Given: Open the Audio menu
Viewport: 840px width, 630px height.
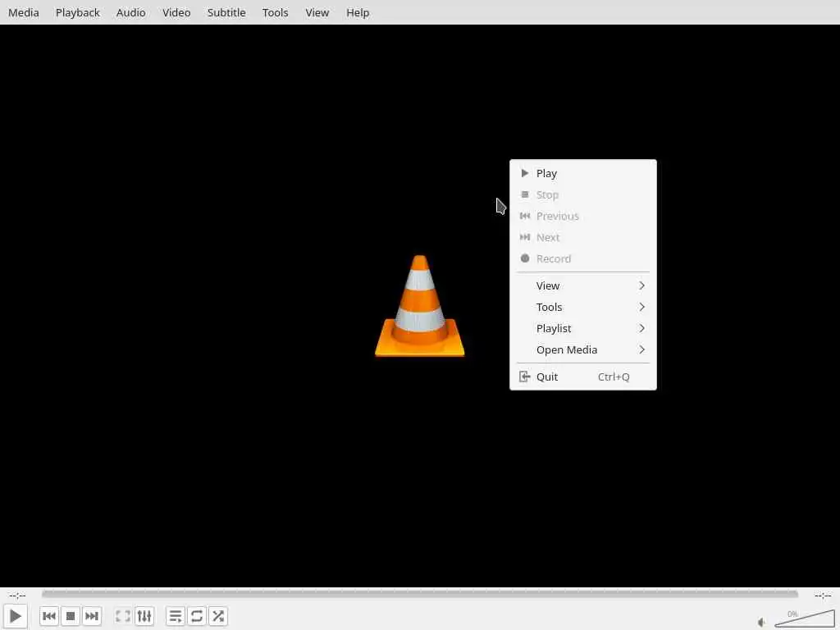Looking at the screenshot, I should coord(130,12).
